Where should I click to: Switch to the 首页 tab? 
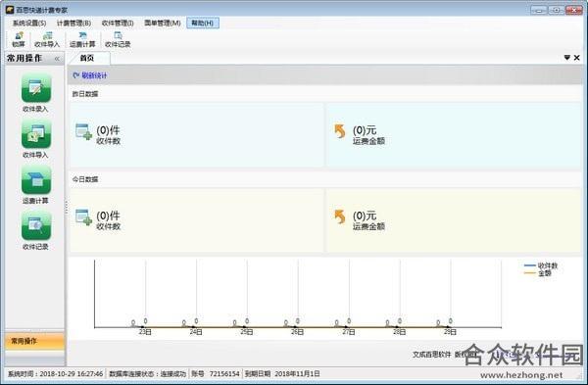[x=87, y=58]
